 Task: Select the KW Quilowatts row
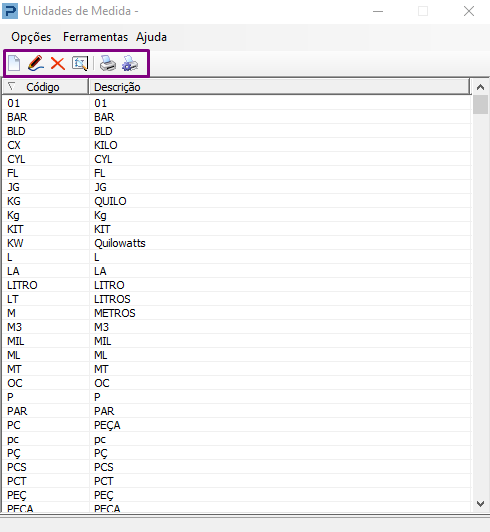coord(237,243)
